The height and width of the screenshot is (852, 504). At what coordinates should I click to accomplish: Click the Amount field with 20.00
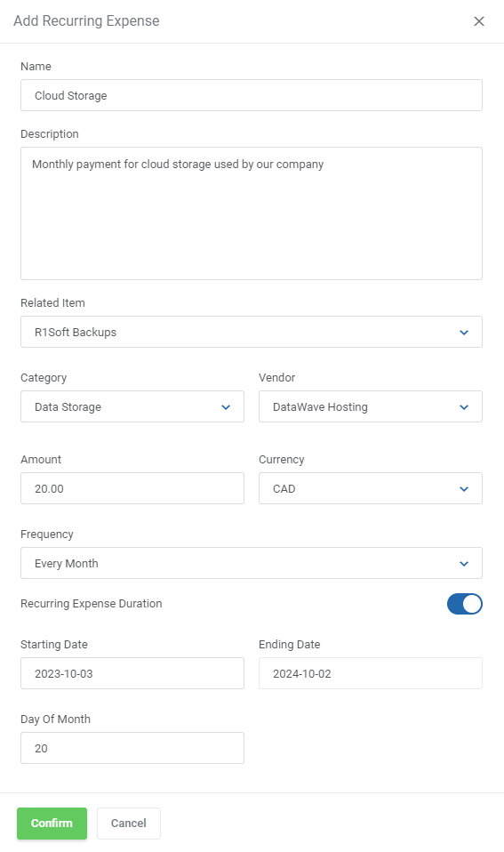132,488
